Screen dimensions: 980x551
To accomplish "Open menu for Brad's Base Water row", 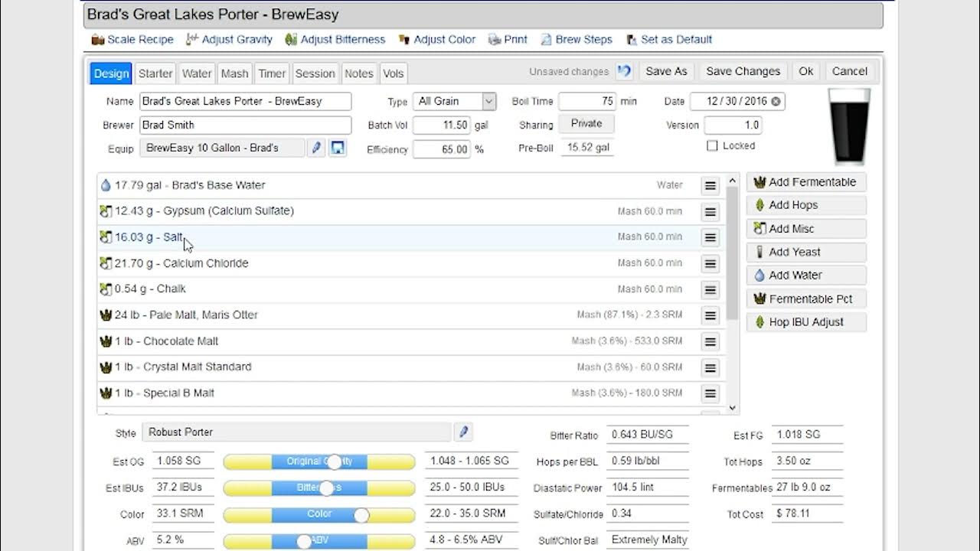I will click(710, 186).
